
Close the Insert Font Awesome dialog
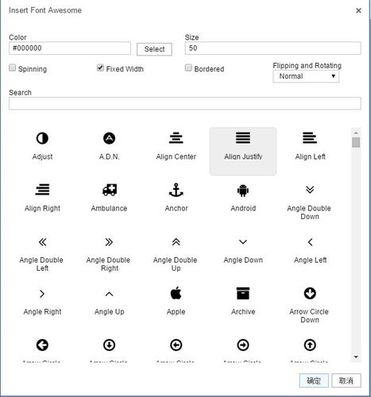pos(359,11)
